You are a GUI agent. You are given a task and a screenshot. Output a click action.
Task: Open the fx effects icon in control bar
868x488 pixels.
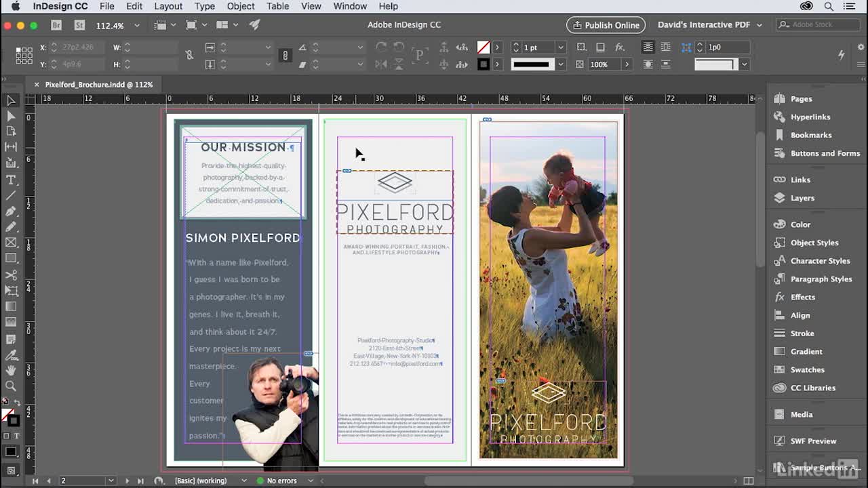619,47
